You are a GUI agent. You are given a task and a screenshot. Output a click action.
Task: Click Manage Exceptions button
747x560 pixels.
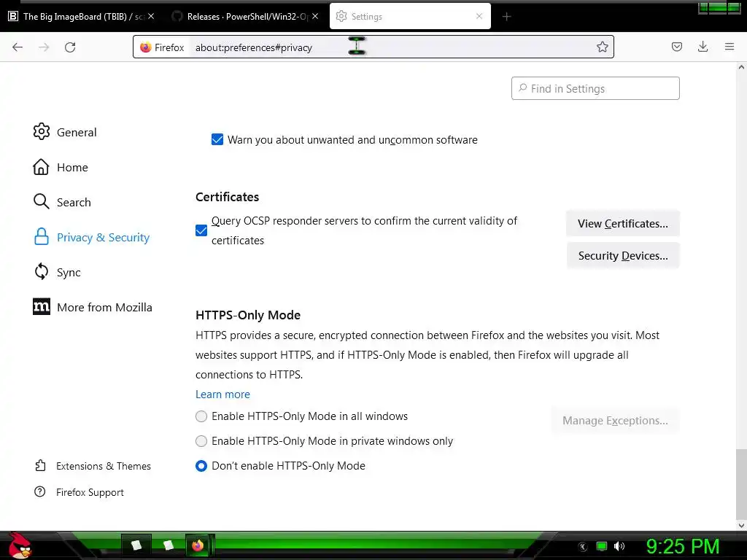pos(615,421)
